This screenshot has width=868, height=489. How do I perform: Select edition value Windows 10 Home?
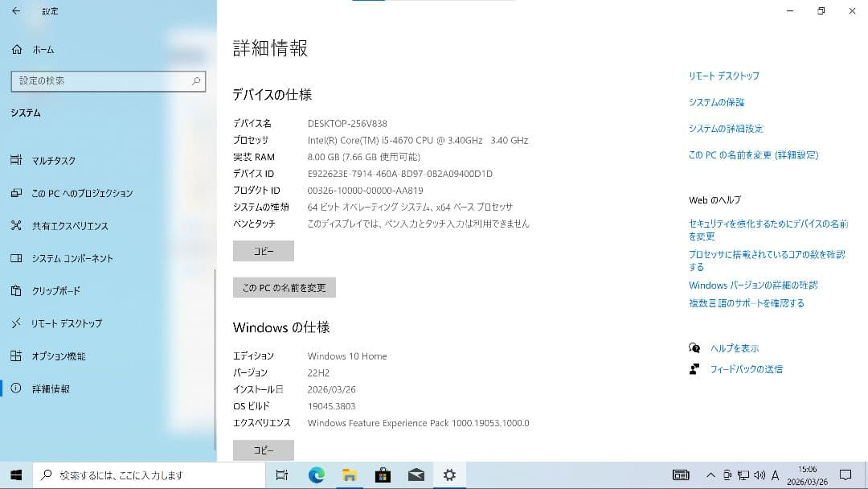347,356
